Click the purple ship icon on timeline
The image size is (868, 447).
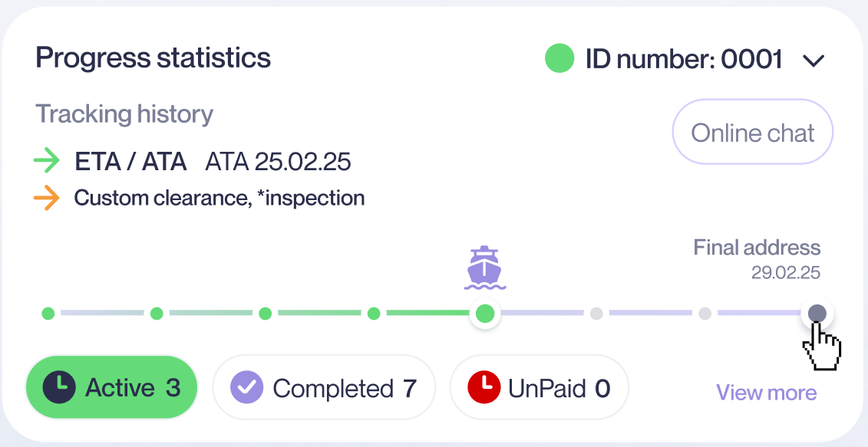point(484,268)
